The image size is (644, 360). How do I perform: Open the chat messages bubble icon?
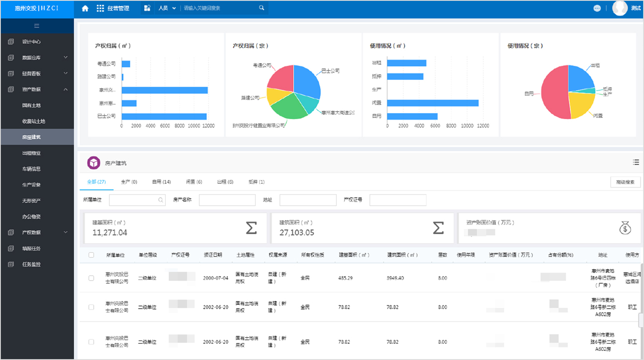tap(597, 8)
